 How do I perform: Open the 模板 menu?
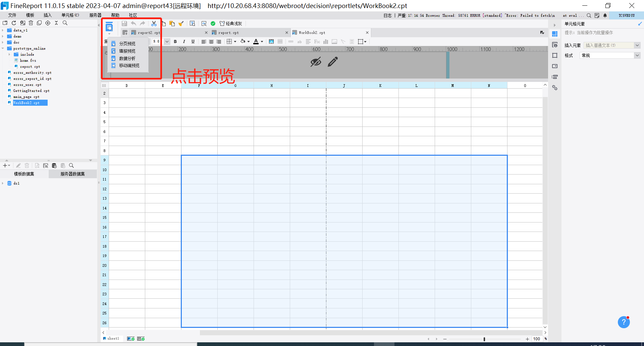coord(30,15)
